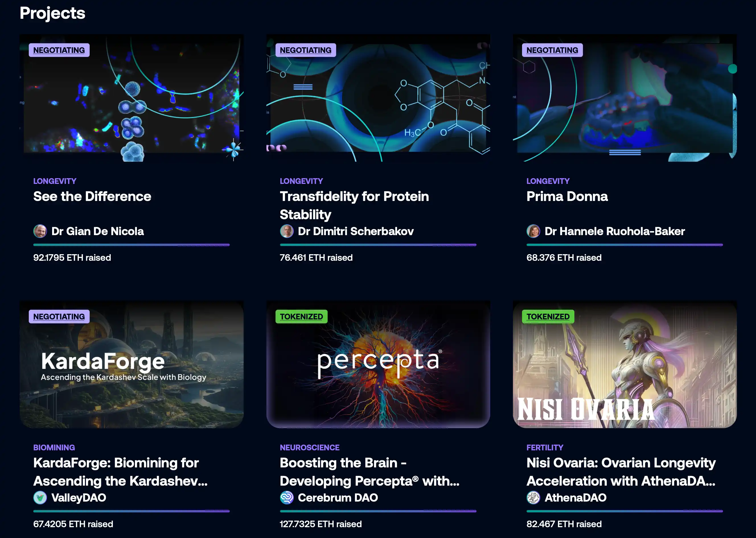The width and height of the screenshot is (756, 538).
Task: Click Dr Hannele Ruohola-Baker's avatar photo
Action: [x=533, y=231]
